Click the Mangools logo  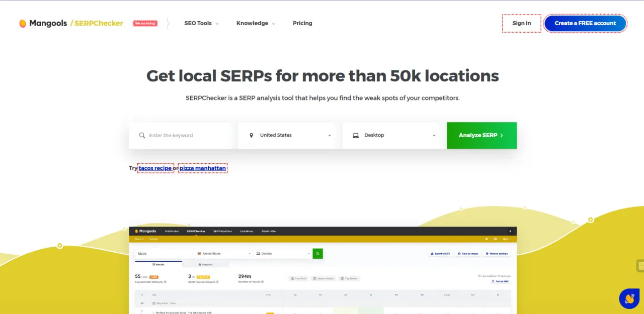(43, 23)
